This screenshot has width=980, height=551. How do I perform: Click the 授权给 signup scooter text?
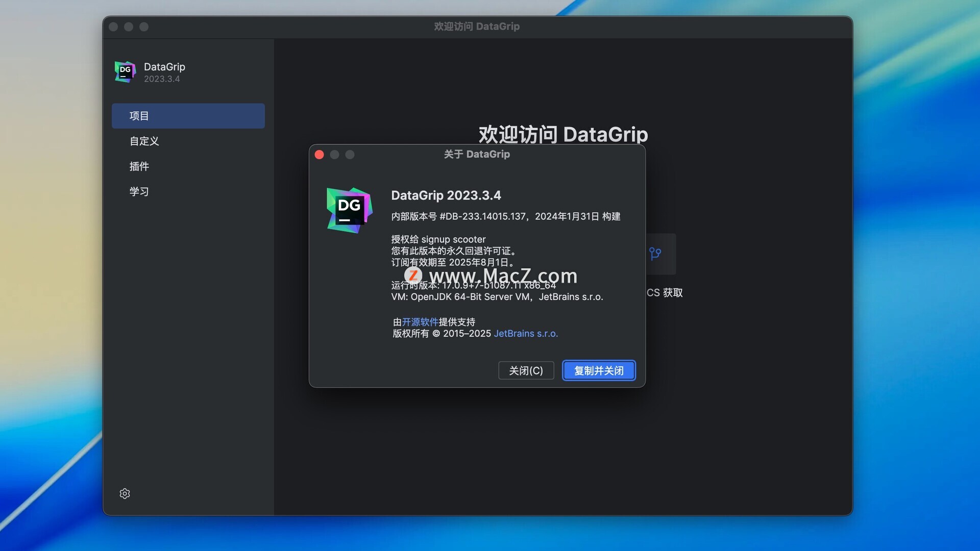point(438,239)
